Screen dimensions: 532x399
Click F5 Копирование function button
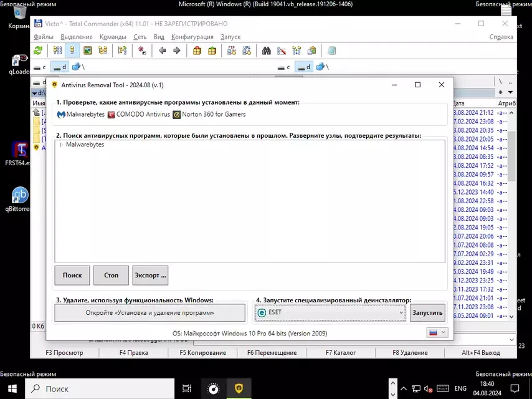(x=203, y=353)
